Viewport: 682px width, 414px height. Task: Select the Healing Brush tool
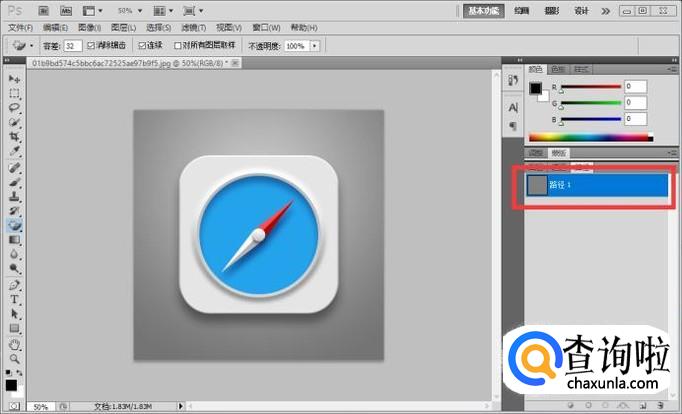tap(14, 167)
